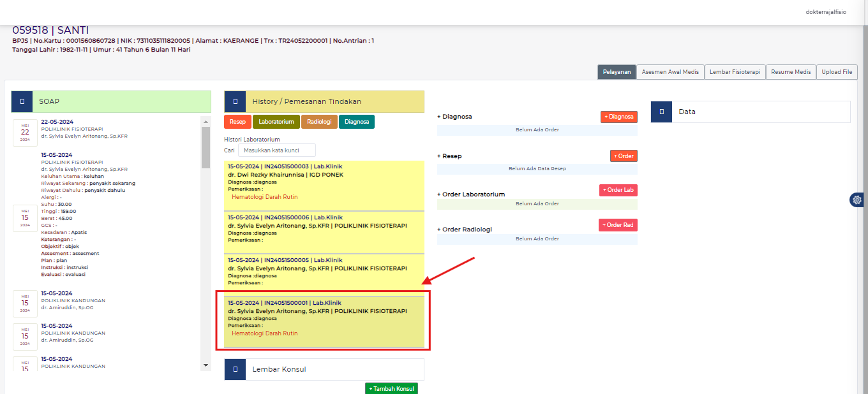Add a new diagnosis with + Diagnosa
The width and height of the screenshot is (868, 394).
click(618, 117)
